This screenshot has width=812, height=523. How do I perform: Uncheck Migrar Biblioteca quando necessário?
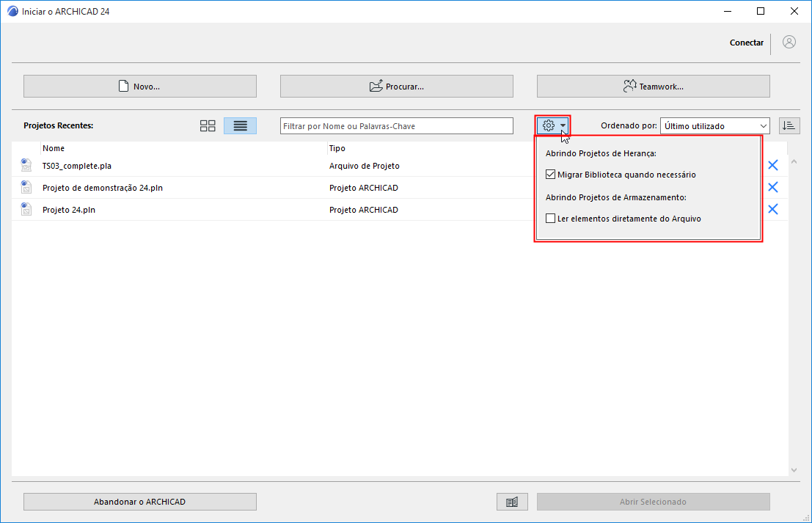(550, 175)
